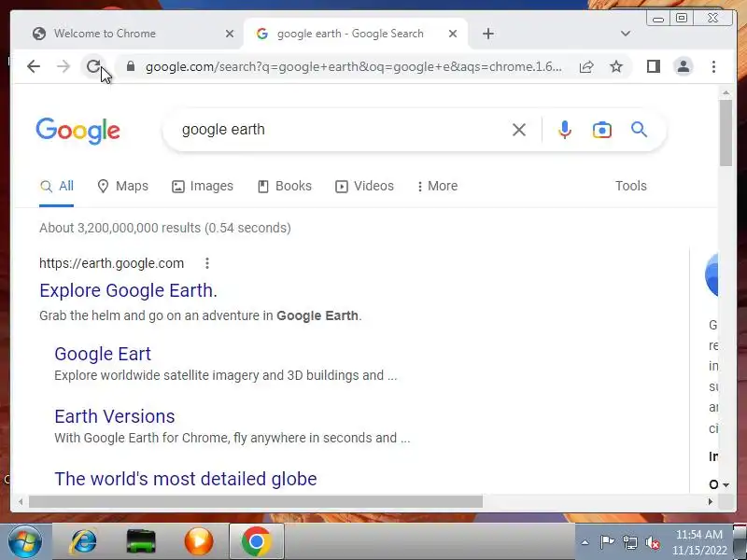Open the Explore Google Earth result

128,290
